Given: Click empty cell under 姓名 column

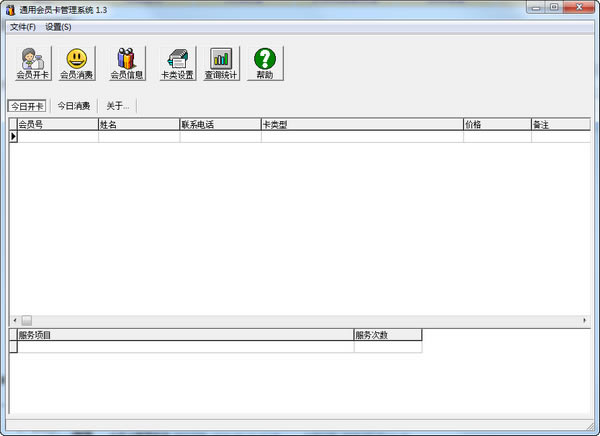Looking at the screenshot, I should [139, 137].
